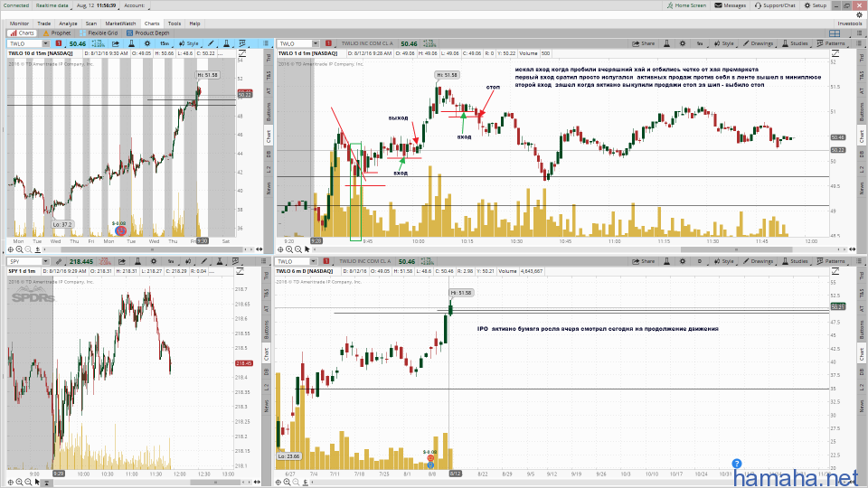The image size is (868, 488).
Task: Click the pointer cursor icon under the 1m TWLO chart
Action: (x=307, y=249)
